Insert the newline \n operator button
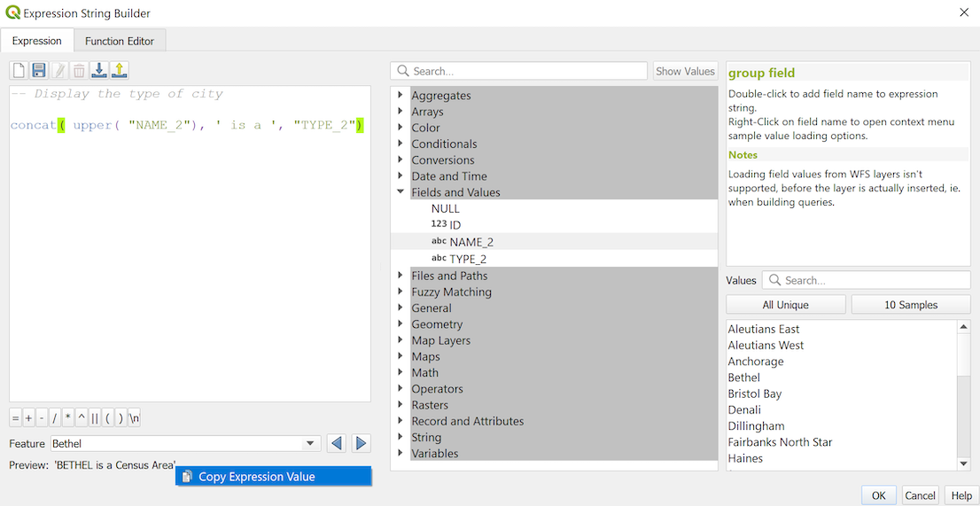Viewport: 980px width, 506px height. (134, 418)
